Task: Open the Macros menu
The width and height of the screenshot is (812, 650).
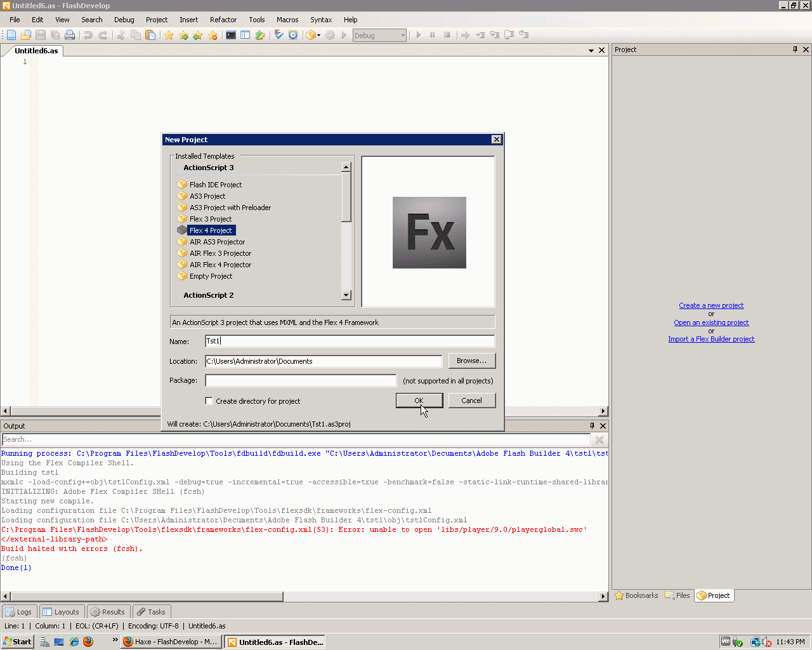Action: pyautogui.click(x=287, y=20)
